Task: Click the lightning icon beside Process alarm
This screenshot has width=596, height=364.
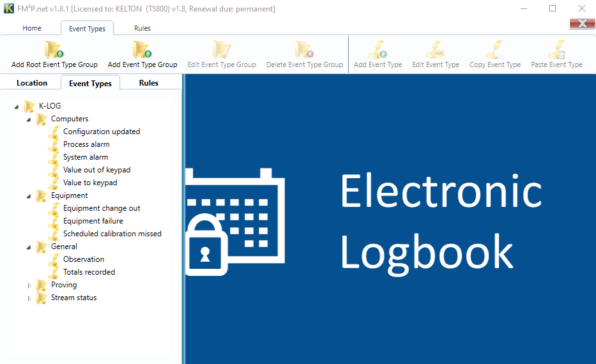Action: (x=54, y=145)
